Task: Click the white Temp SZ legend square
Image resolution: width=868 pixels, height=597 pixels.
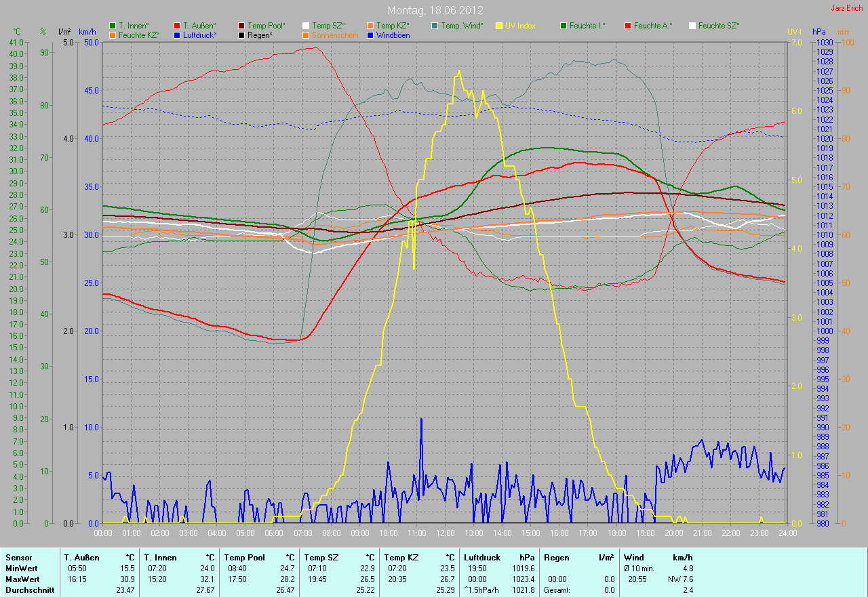Action: pyautogui.click(x=306, y=26)
